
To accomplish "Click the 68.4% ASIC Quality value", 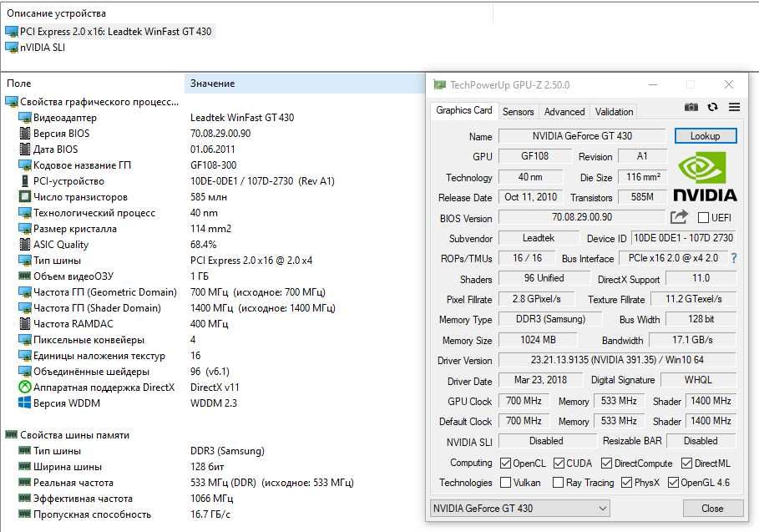I will pos(203,245).
